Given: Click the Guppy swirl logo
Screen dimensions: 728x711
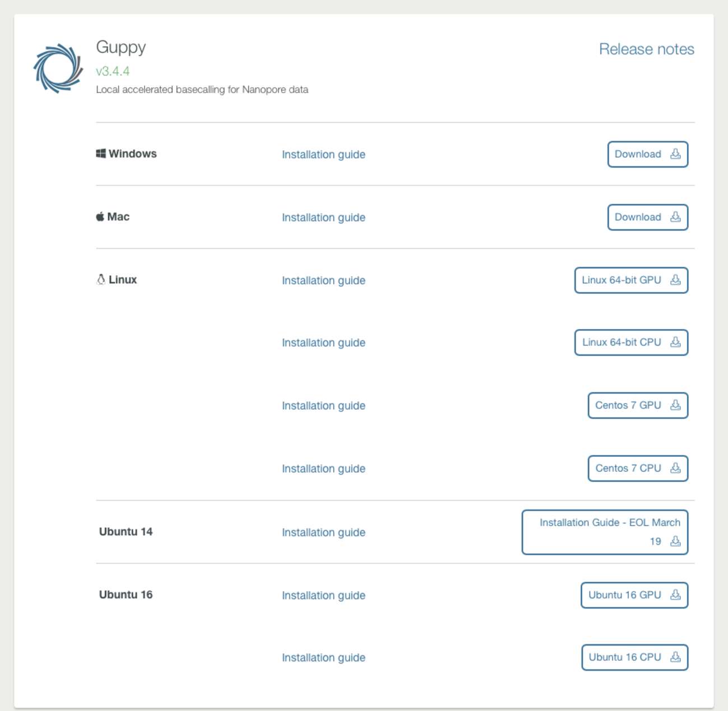Looking at the screenshot, I should click(58, 68).
